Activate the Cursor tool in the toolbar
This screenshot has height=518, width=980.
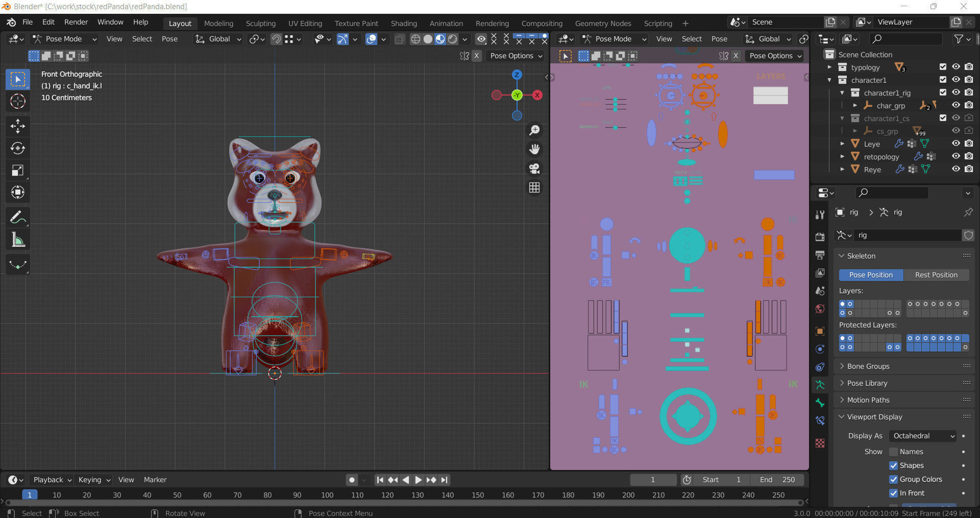pyautogui.click(x=18, y=101)
